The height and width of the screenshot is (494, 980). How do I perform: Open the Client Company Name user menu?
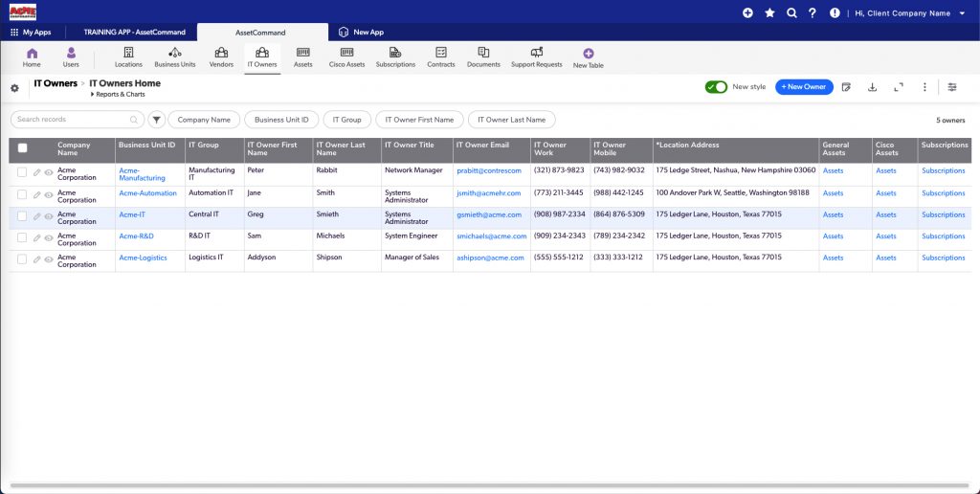910,13
